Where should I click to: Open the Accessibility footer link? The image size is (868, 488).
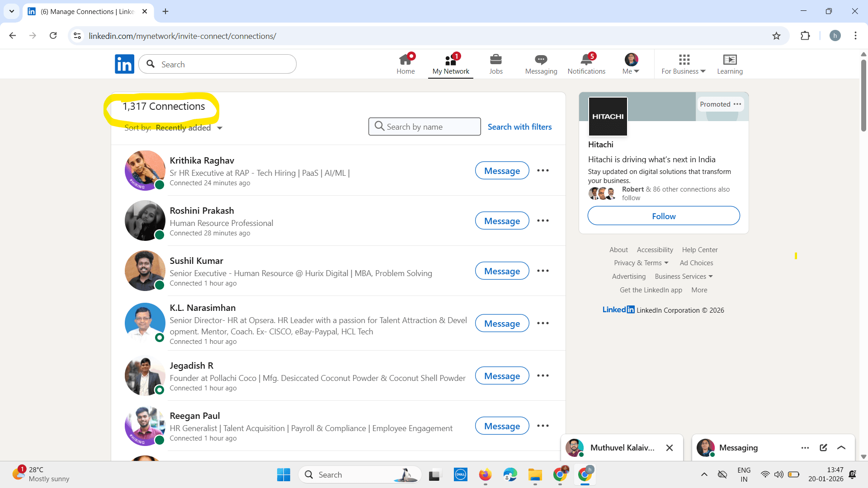click(655, 250)
